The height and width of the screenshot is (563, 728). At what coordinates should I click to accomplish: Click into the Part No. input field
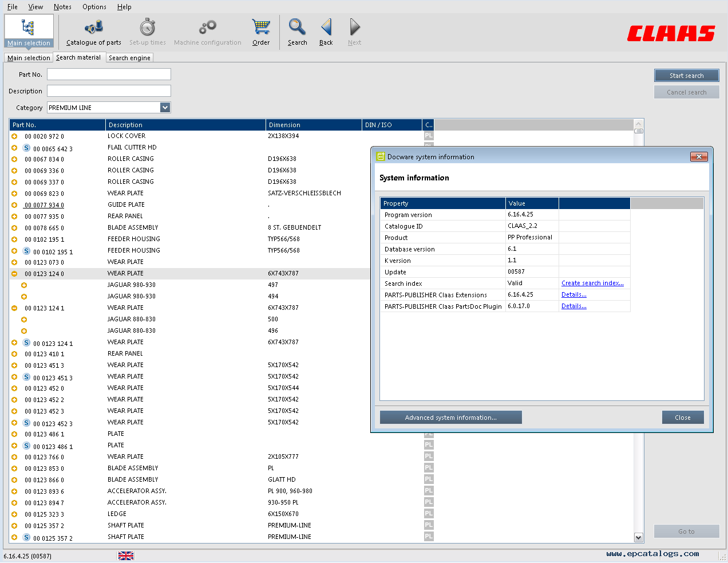click(x=109, y=74)
